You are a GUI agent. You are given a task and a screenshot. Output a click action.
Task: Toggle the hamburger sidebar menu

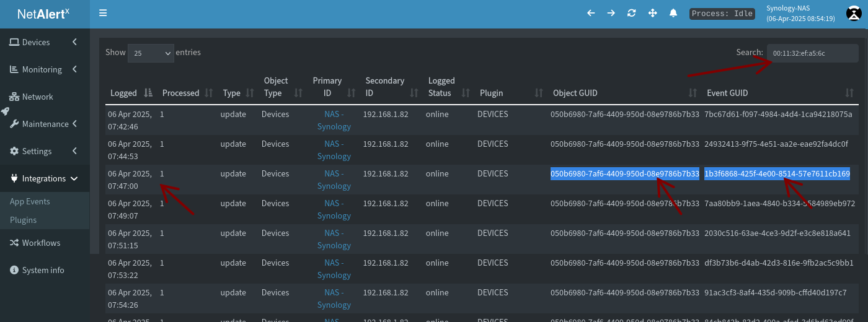[103, 13]
